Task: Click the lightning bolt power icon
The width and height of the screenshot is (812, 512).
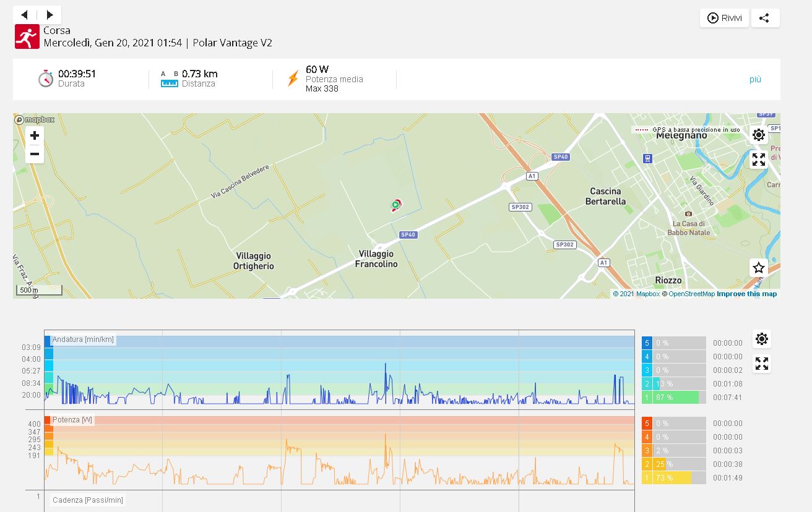Action: (x=293, y=79)
